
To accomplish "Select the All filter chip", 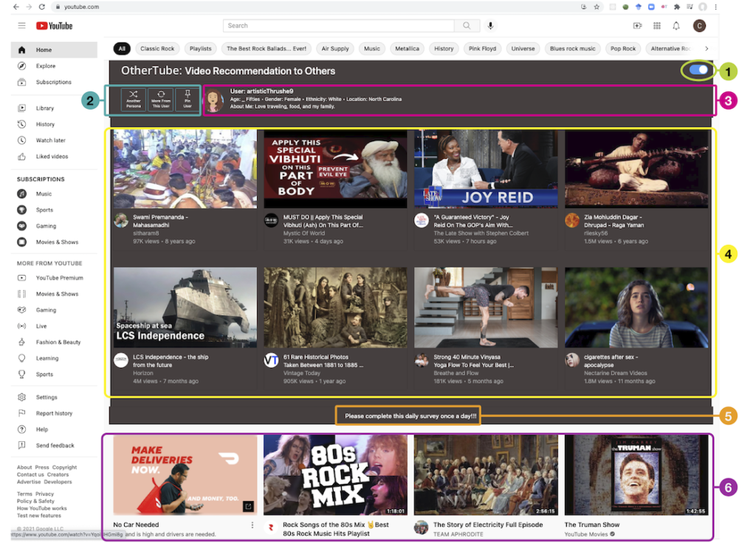I will coord(122,48).
